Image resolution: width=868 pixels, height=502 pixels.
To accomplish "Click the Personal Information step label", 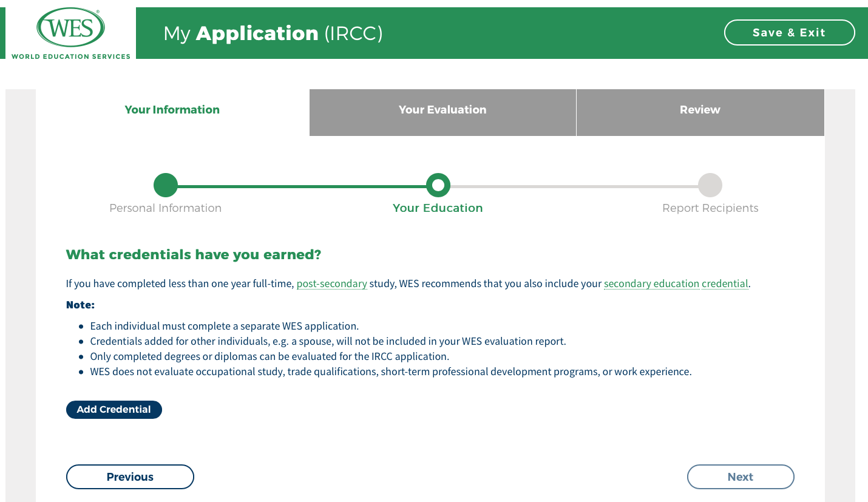I will coord(165,208).
